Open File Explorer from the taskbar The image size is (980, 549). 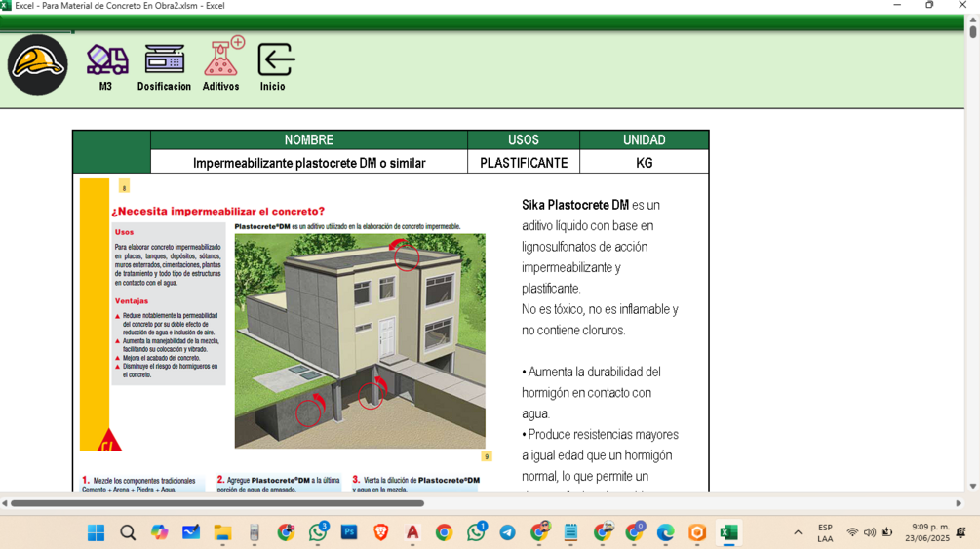tap(222, 532)
